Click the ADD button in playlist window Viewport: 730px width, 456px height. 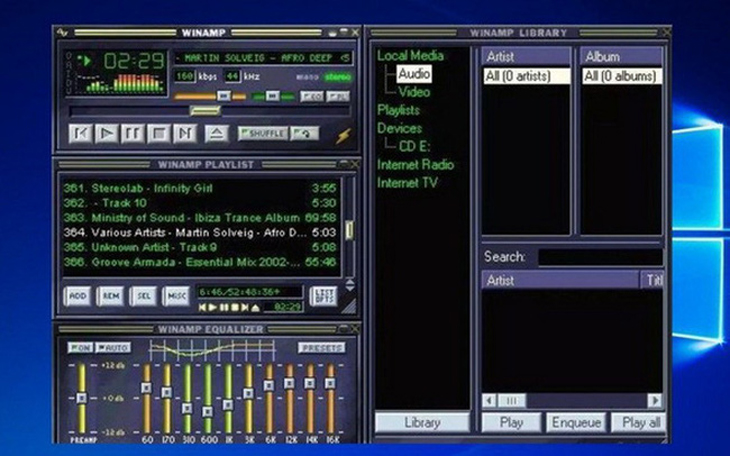pyautogui.click(x=77, y=296)
